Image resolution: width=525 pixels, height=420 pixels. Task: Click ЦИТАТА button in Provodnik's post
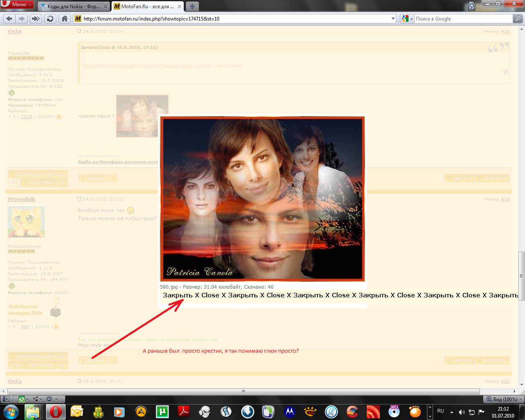(x=459, y=360)
